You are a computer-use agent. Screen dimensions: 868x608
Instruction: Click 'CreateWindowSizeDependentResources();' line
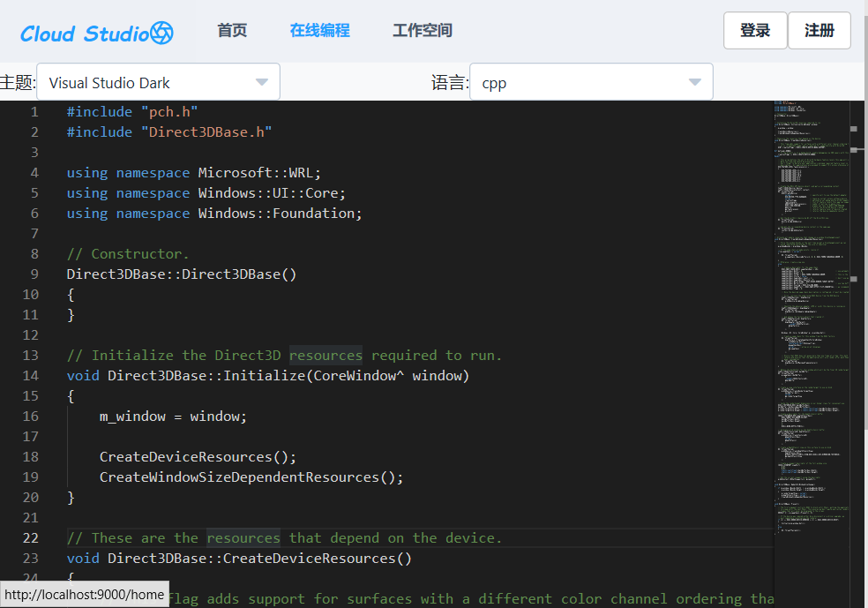[x=251, y=477]
